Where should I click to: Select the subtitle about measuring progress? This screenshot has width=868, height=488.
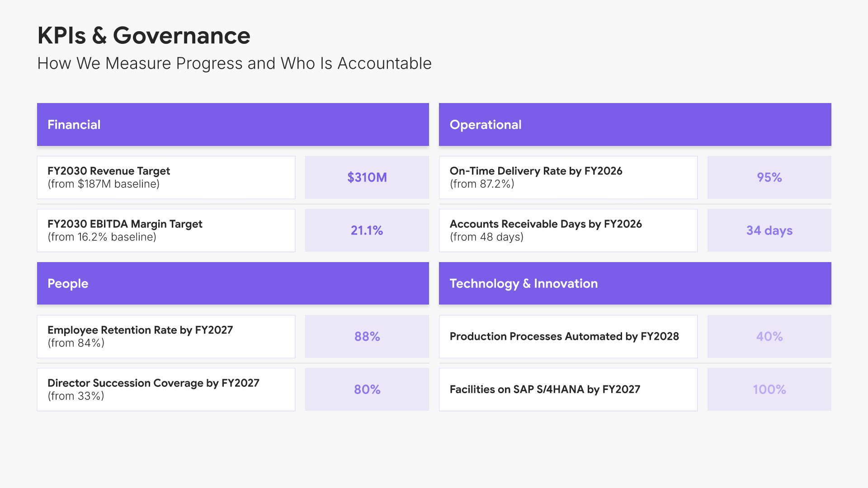234,63
